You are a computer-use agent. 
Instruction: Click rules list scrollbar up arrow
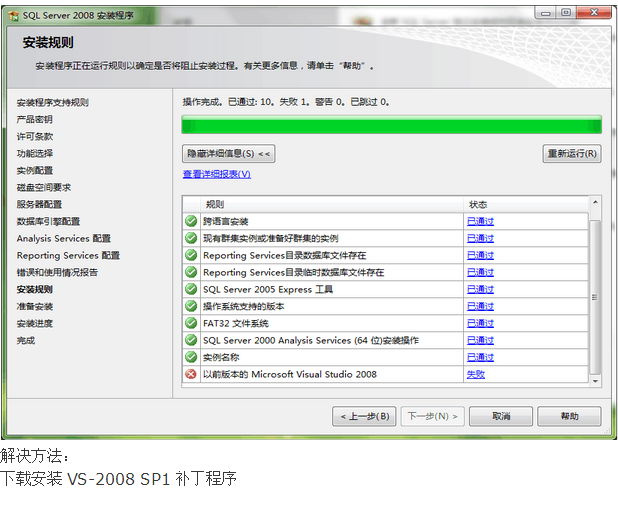(595, 202)
